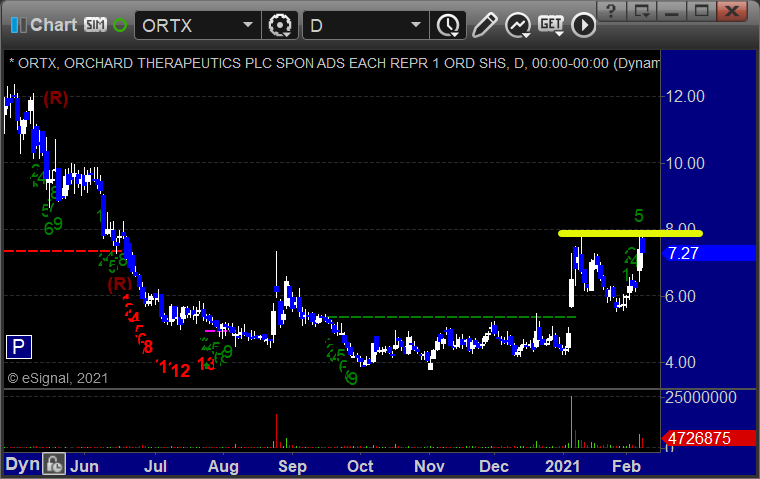Click the green dashed horizontal line
Viewport: 760px width, 479px height.
pos(451,317)
